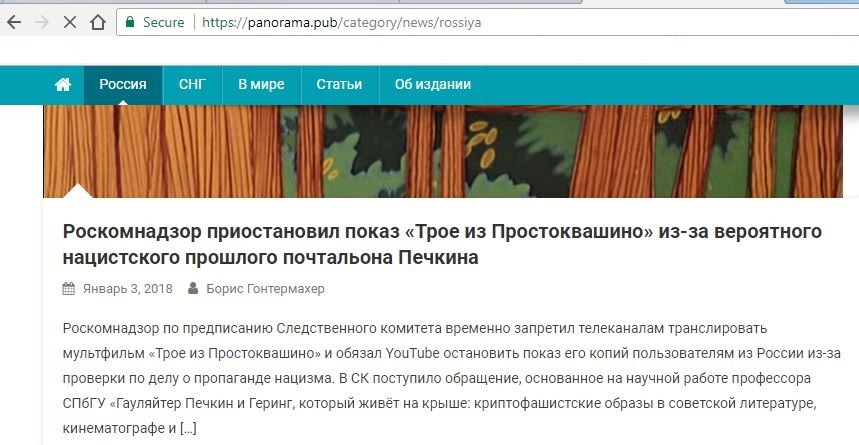Click the site home icon in navigation bar
This screenshot has height=445, width=859.
pos(63,84)
